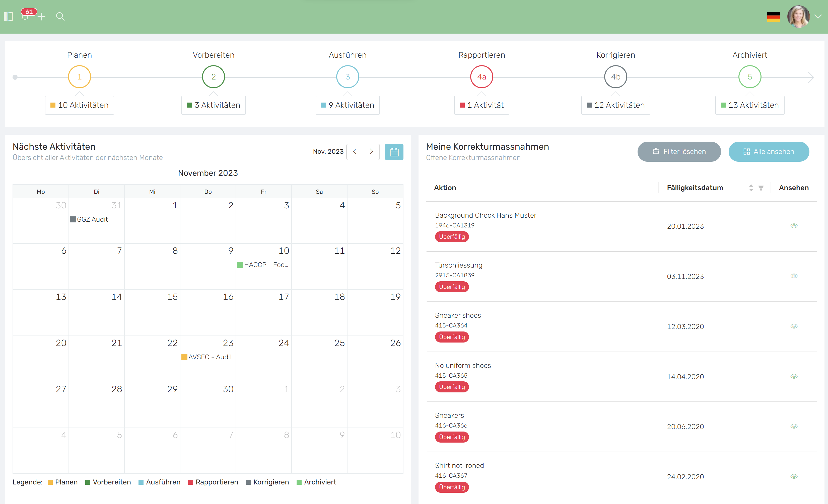Screen dimensions: 828x504
Task: Open HACCP - Foo... calendar event
Action: pos(263,265)
